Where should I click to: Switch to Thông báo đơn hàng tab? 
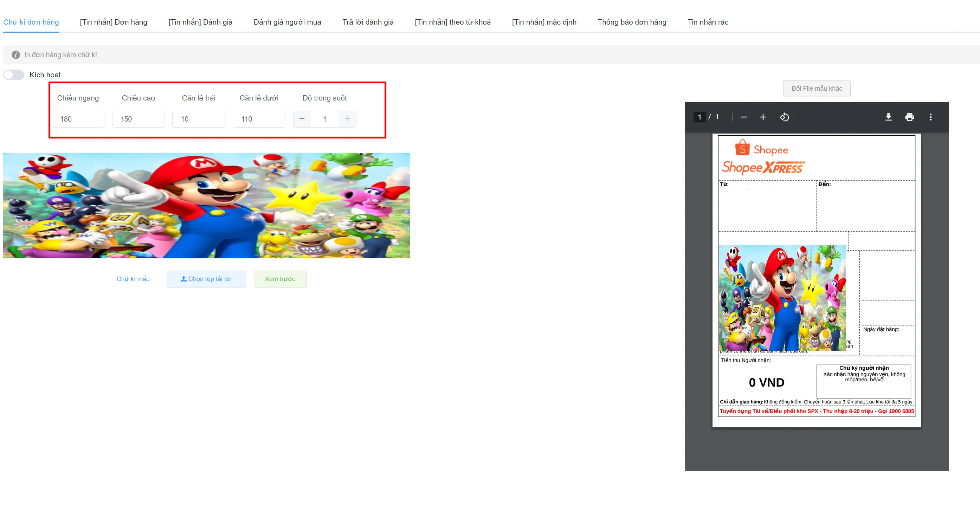pyautogui.click(x=632, y=22)
